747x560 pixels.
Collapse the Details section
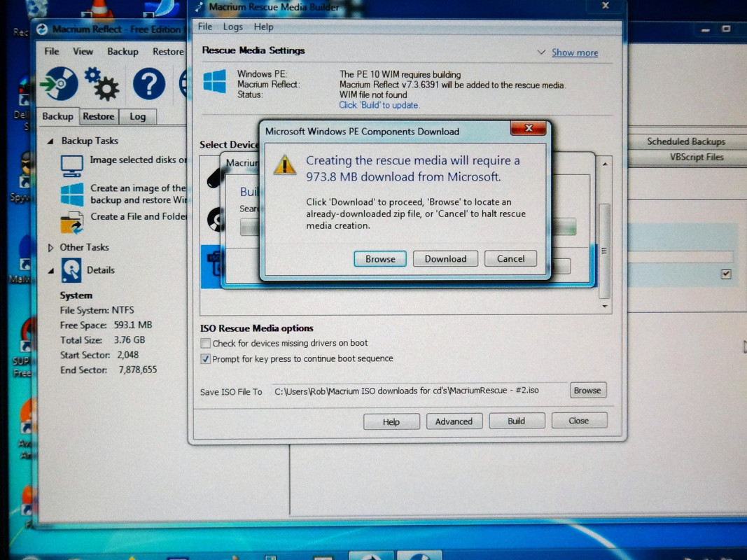tap(50, 270)
